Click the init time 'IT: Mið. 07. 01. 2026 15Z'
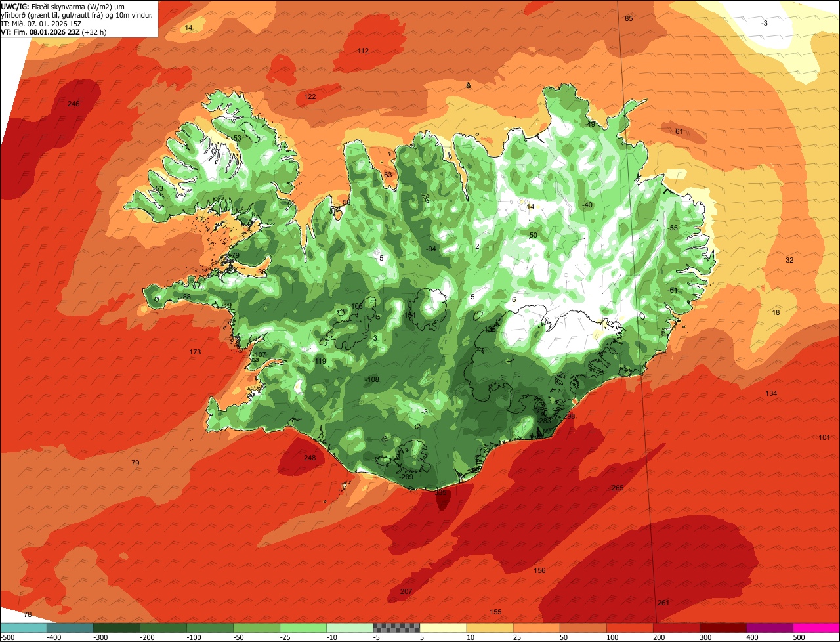Screen dimensions: 840x642 (x=41, y=23)
